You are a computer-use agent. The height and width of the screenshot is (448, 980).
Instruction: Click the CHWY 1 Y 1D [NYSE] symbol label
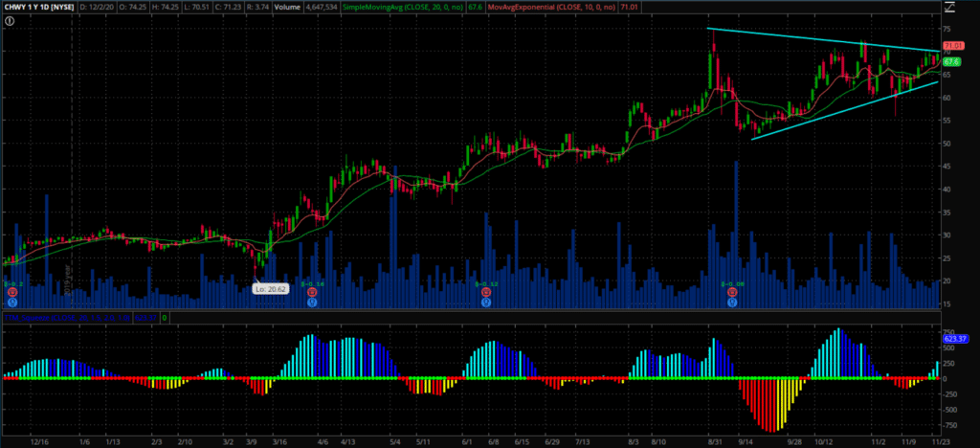(38, 7)
